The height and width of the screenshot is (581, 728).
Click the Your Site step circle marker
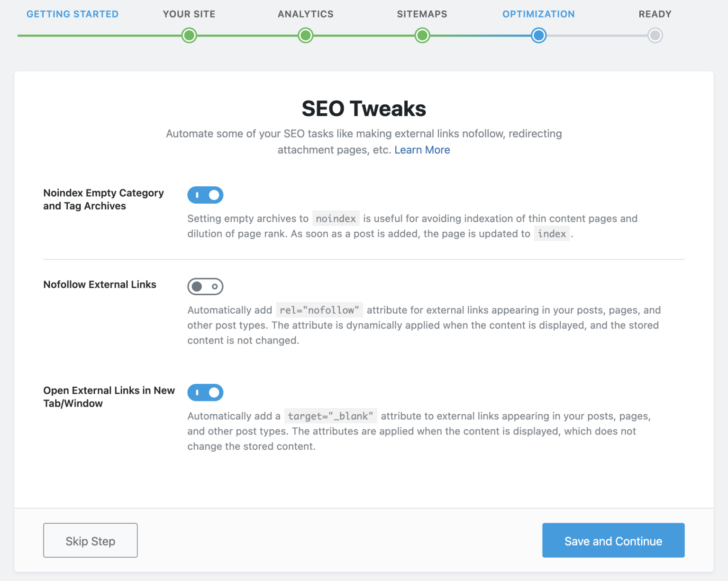189,36
